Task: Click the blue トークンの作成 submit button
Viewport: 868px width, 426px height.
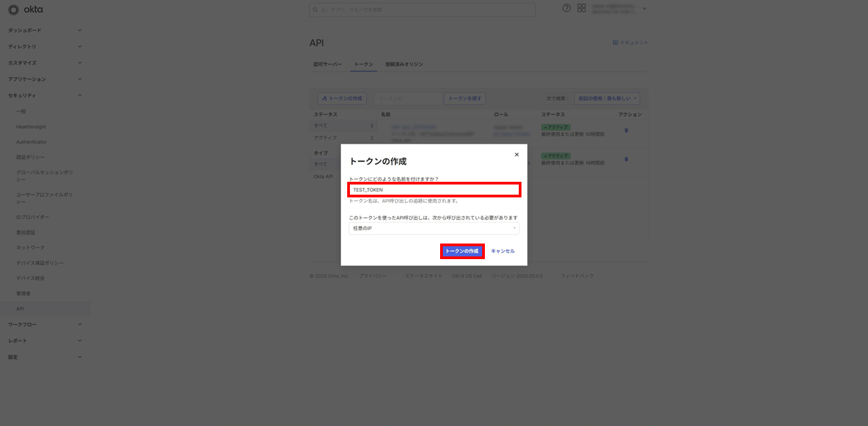Action: [462, 251]
